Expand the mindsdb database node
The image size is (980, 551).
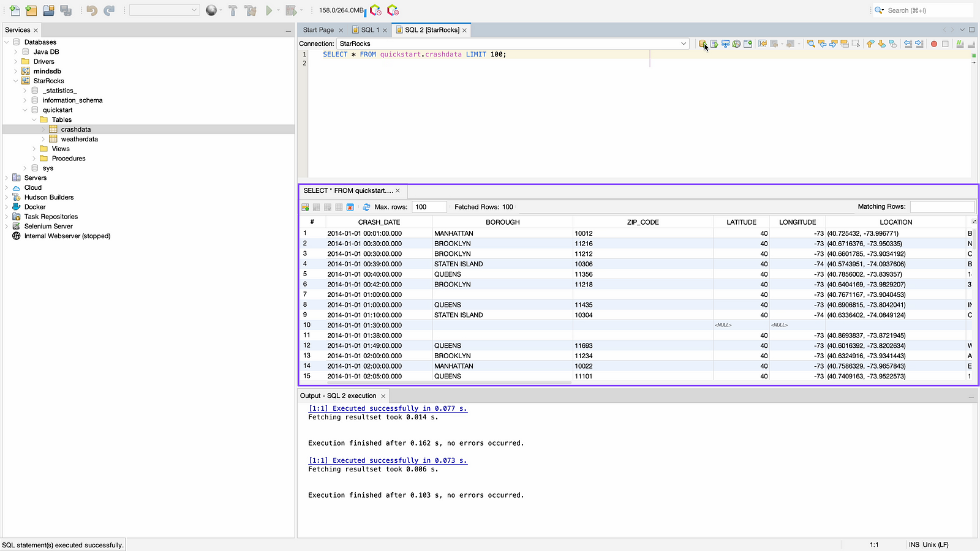[x=16, y=71]
